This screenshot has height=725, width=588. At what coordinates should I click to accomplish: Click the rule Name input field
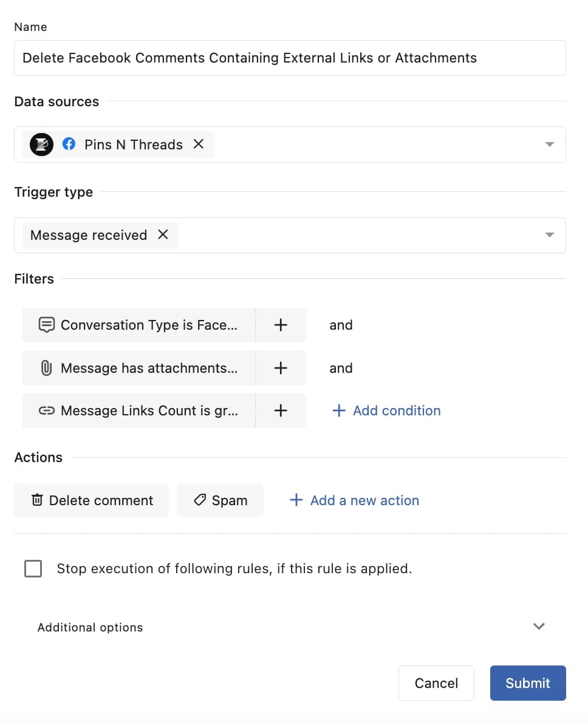(290, 58)
